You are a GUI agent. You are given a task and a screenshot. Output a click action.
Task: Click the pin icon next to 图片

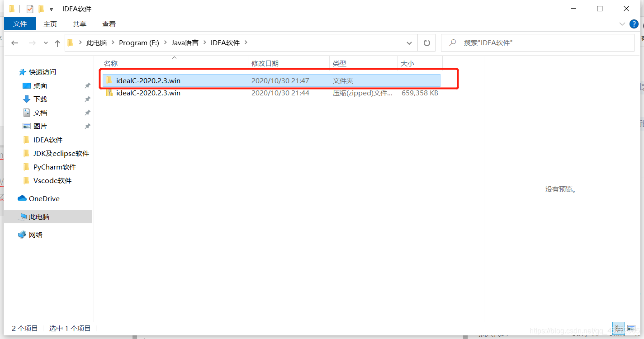pyautogui.click(x=87, y=126)
